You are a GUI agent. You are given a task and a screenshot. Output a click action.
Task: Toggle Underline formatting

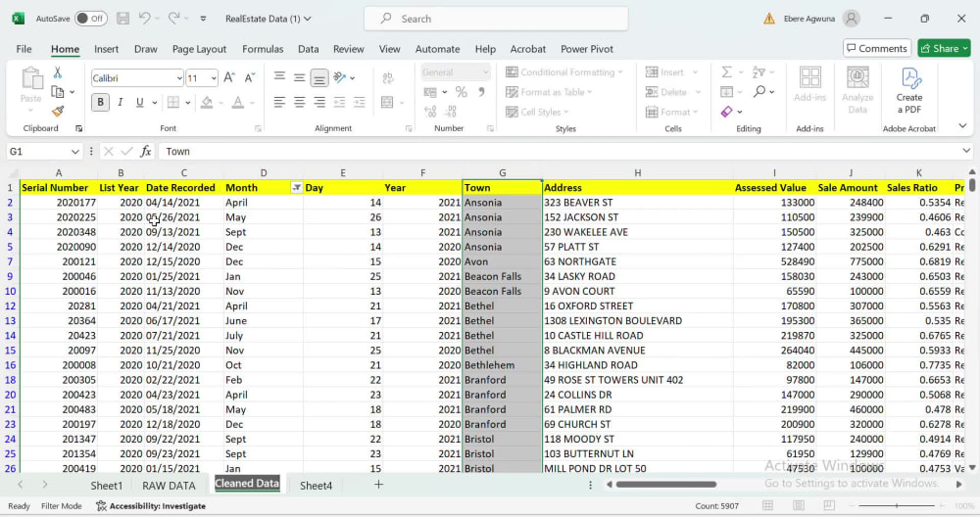point(139,102)
